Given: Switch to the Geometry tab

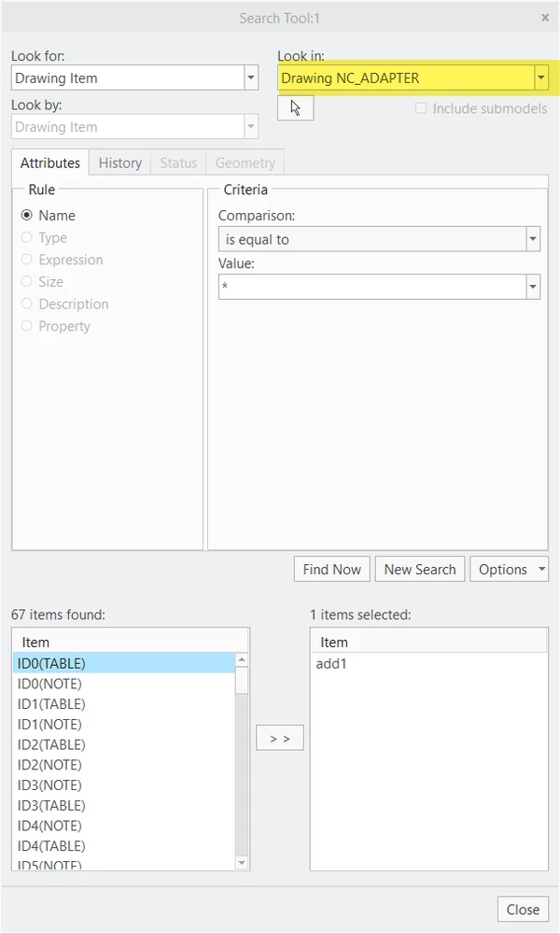Looking at the screenshot, I should [x=245, y=163].
